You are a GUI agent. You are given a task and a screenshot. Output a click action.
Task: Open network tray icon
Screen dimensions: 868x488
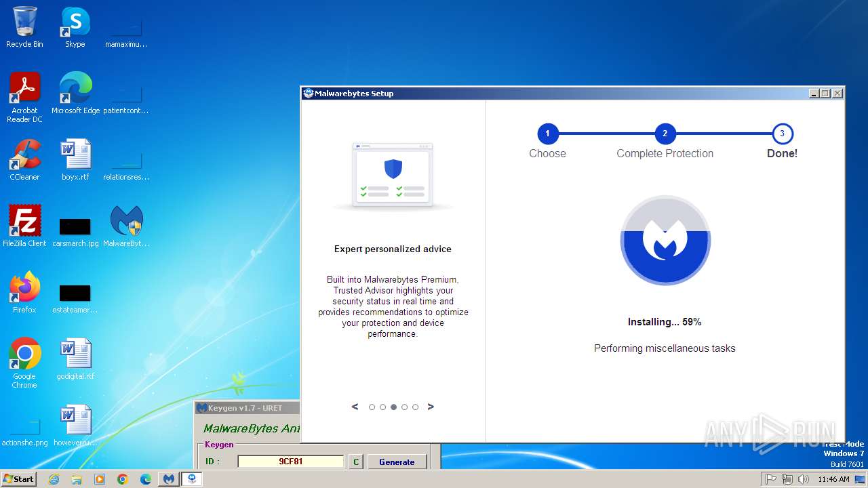[787, 479]
